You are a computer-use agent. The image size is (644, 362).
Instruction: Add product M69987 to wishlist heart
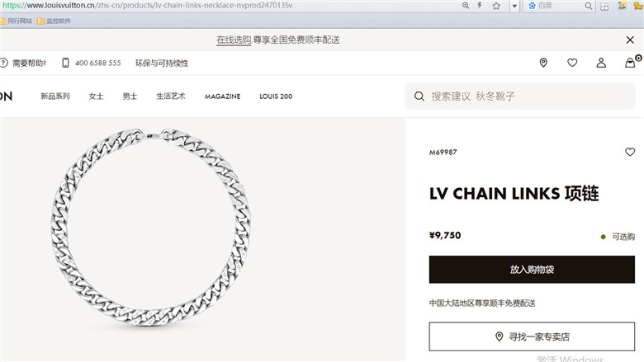coord(630,152)
